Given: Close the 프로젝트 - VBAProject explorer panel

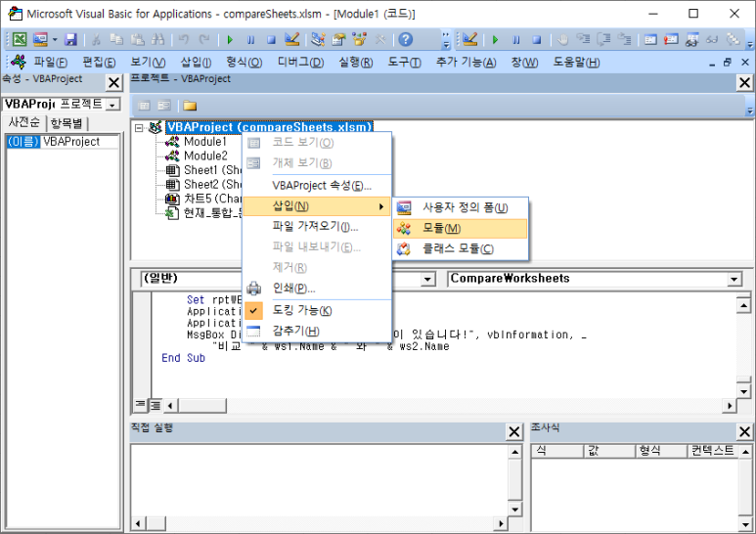Looking at the screenshot, I should click(744, 83).
